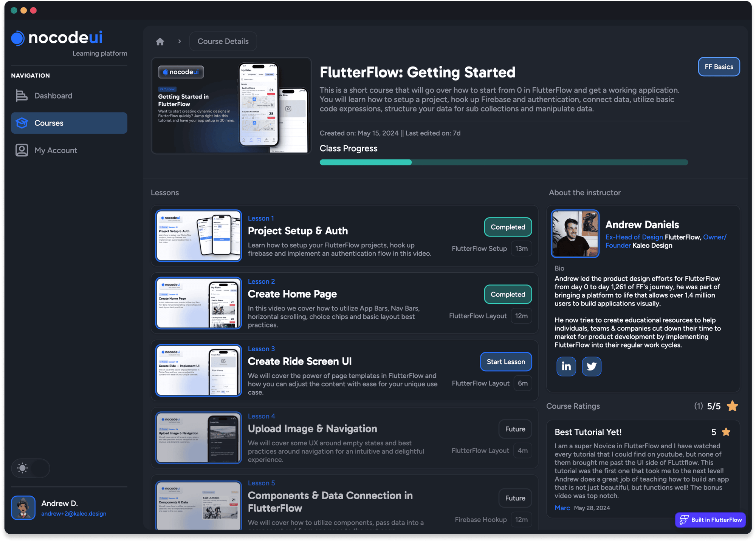756x542 pixels.
Task: Click the Class Progress bar
Action: click(x=503, y=162)
